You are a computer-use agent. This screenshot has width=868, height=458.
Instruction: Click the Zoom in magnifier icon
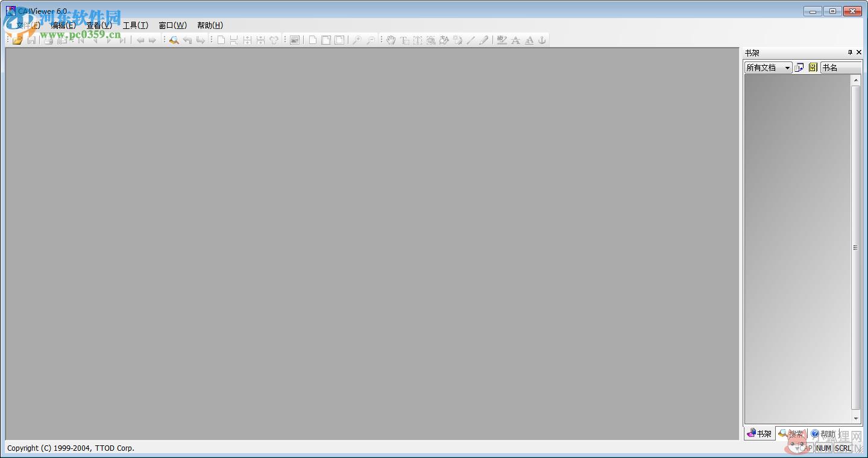tap(357, 40)
